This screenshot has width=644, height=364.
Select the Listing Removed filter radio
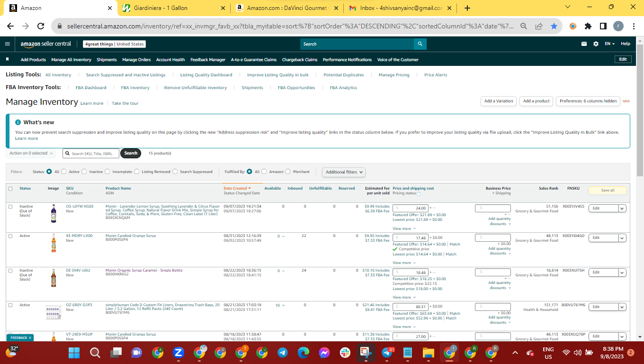click(x=137, y=172)
